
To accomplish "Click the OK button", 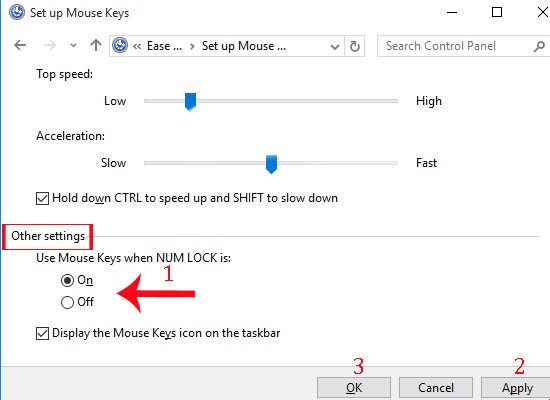I will [354, 388].
